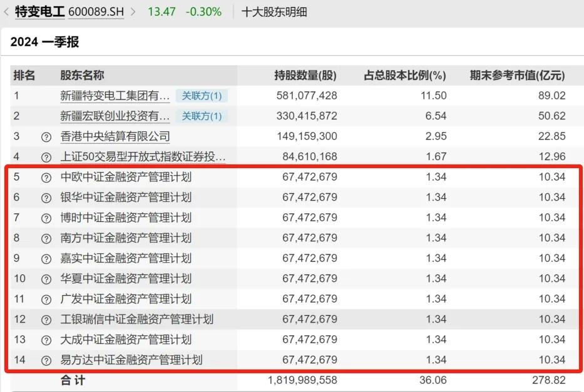
Task: Click the 十大股东明细 title
Action: pyautogui.click(x=274, y=12)
